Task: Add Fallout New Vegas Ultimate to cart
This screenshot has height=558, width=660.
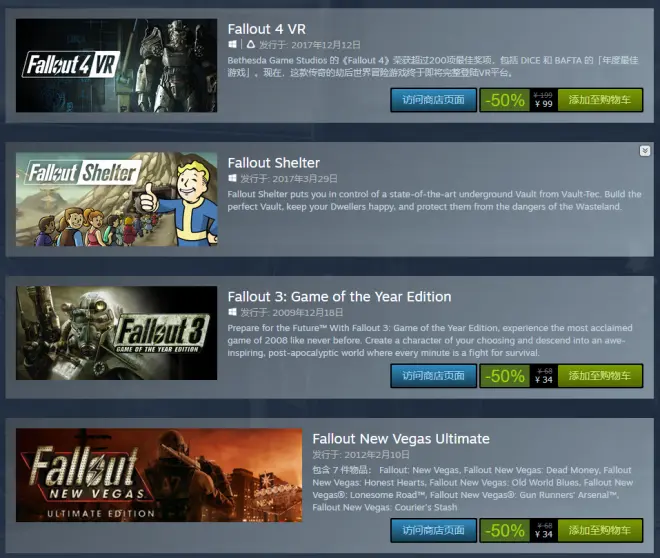Action: point(600,530)
